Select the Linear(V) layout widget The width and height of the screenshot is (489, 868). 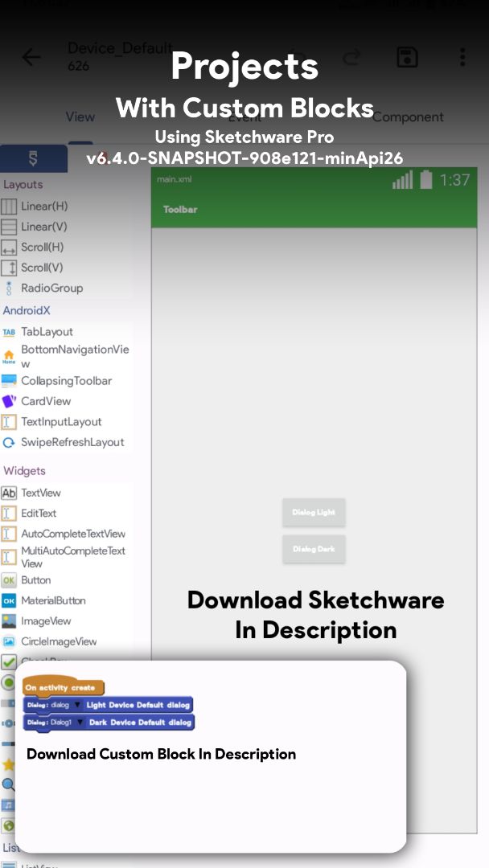(66, 227)
